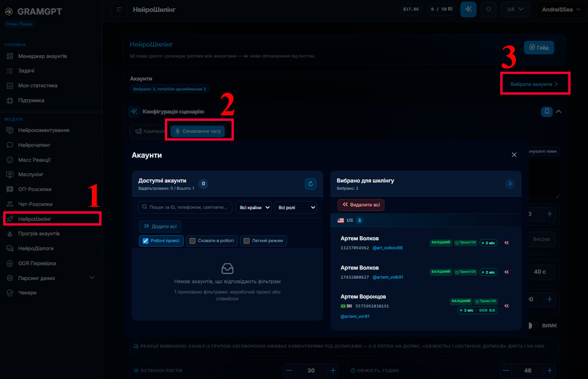Click the Чат-Розсилки people icon
This screenshot has height=379, width=588.
(x=10, y=204)
